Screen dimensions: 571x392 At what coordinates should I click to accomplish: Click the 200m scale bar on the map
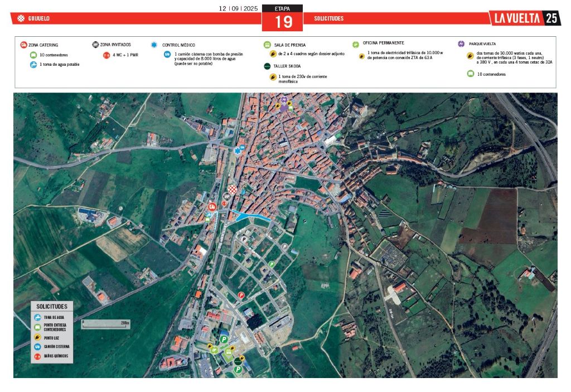pos(106,324)
